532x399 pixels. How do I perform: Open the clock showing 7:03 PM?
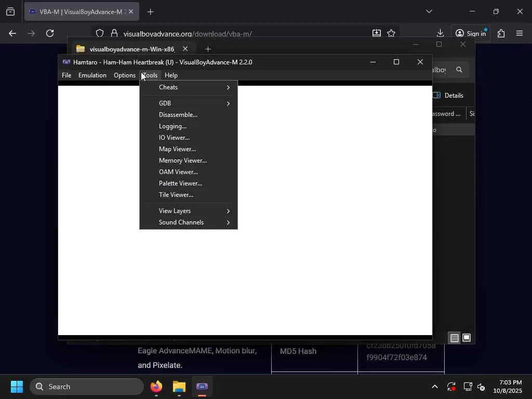tap(508, 387)
